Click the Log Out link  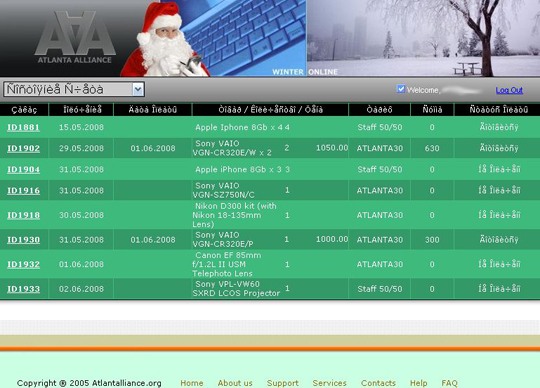[x=509, y=90]
